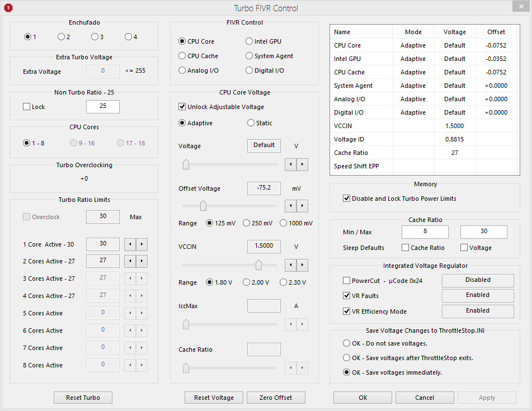
Task: Select the System Agent row in table
Action: pos(353,86)
